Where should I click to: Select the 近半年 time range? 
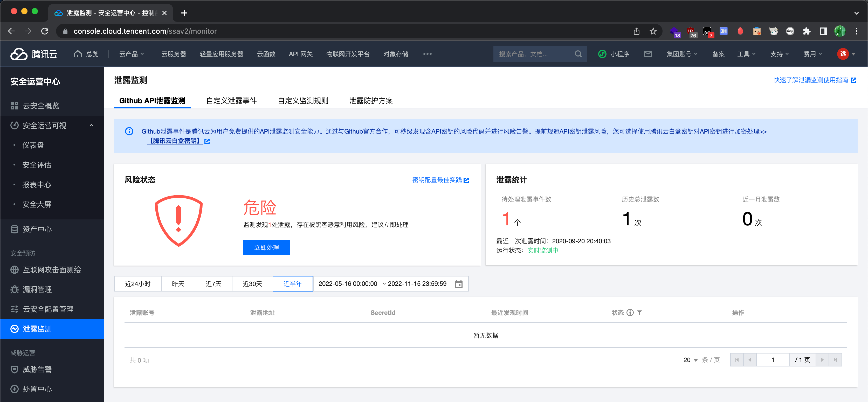tap(292, 284)
